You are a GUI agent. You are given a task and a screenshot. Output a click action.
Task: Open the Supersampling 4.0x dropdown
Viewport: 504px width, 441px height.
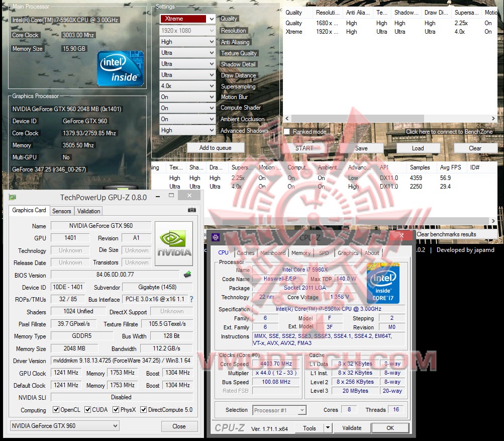point(187,86)
